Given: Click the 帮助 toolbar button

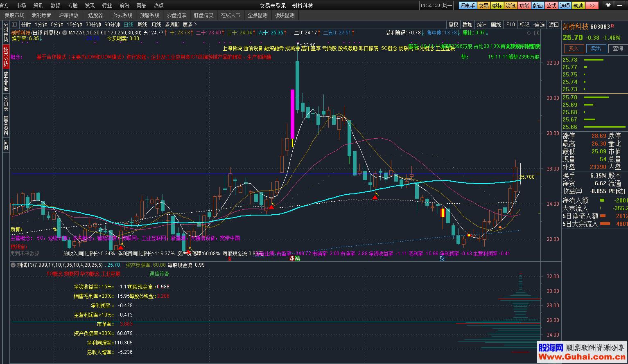Looking at the screenshot, I should click(x=578, y=6).
